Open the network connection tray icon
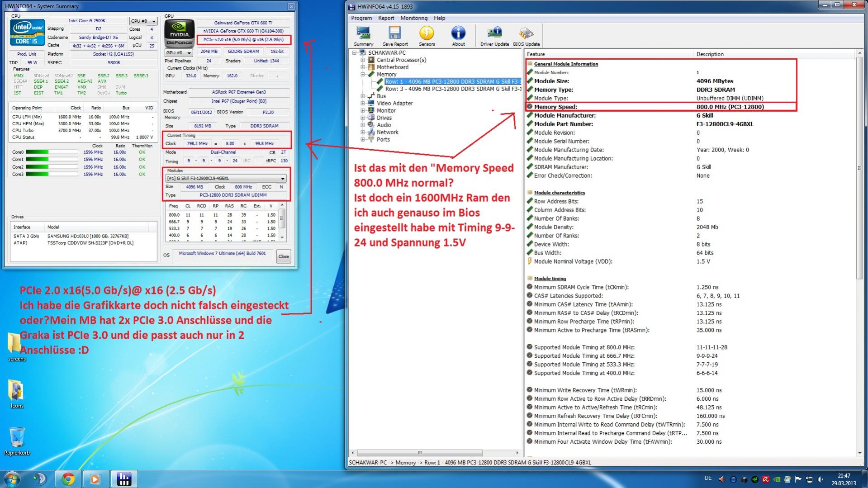 pyautogui.click(x=809, y=479)
